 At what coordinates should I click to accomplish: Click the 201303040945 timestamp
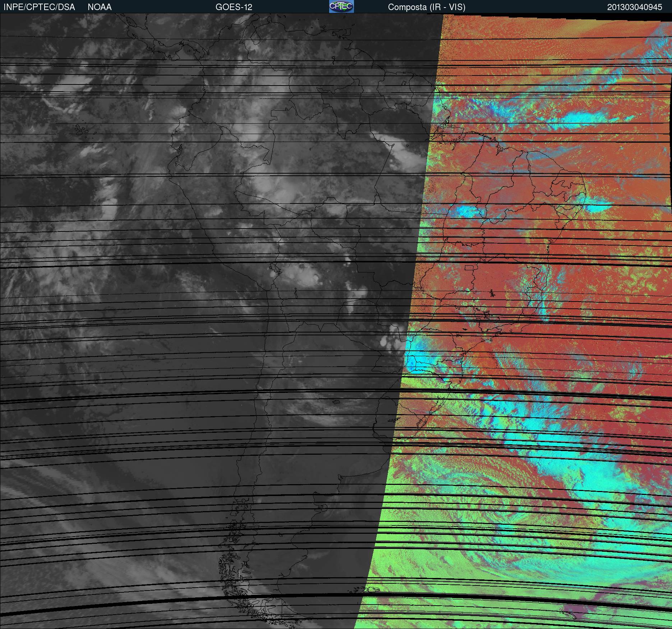pos(635,7)
